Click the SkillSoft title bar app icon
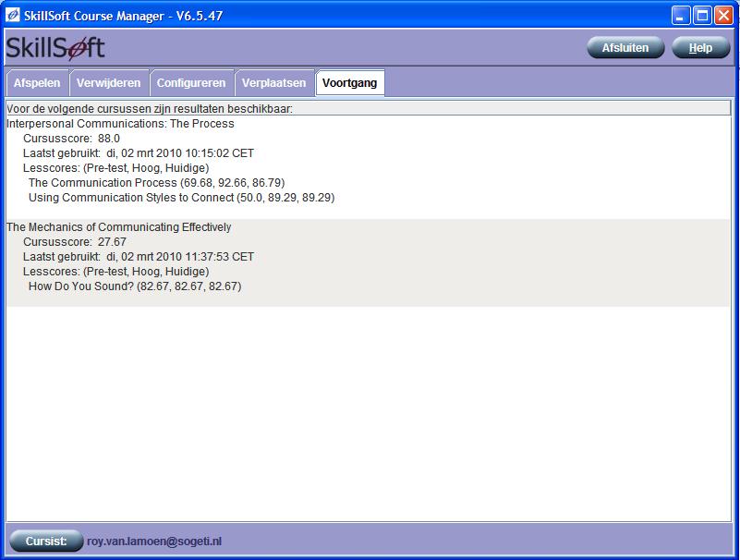The width and height of the screenshot is (740, 560). point(13,16)
